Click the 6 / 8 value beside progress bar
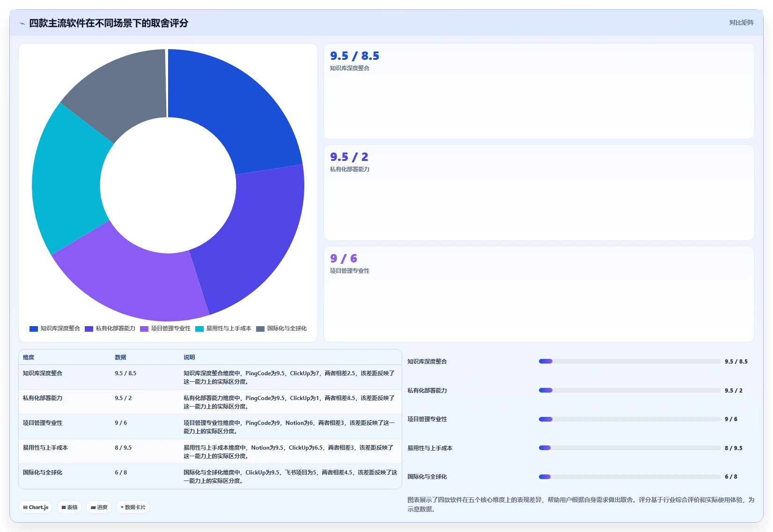The image size is (773, 532). (x=731, y=477)
